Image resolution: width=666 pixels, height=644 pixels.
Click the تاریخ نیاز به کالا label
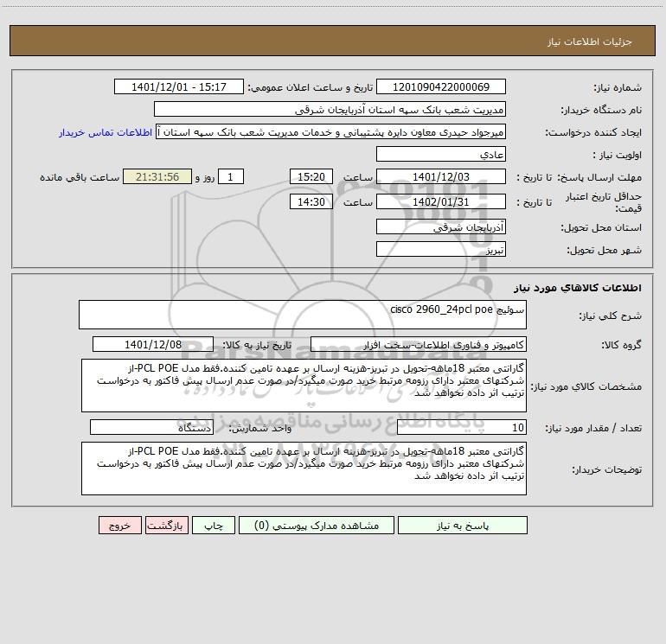(x=257, y=345)
